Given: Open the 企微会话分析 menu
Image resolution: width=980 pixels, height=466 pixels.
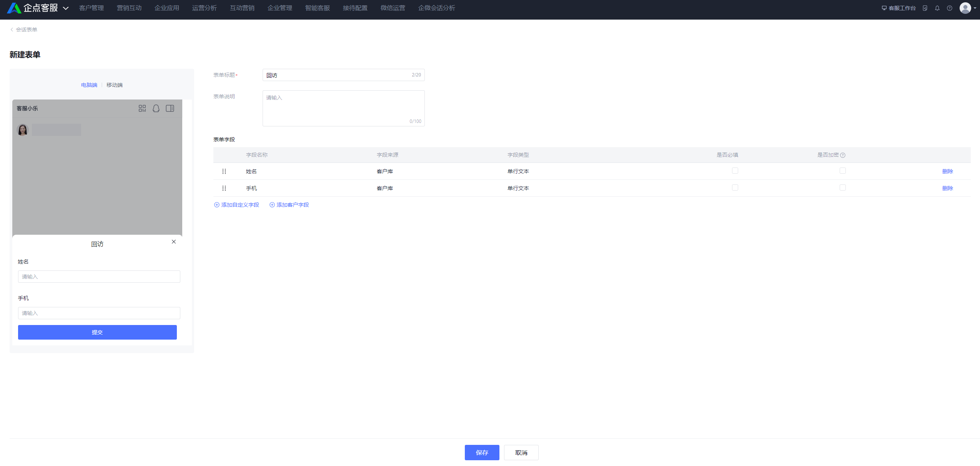Looking at the screenshot, I should (x=437, y=8).
